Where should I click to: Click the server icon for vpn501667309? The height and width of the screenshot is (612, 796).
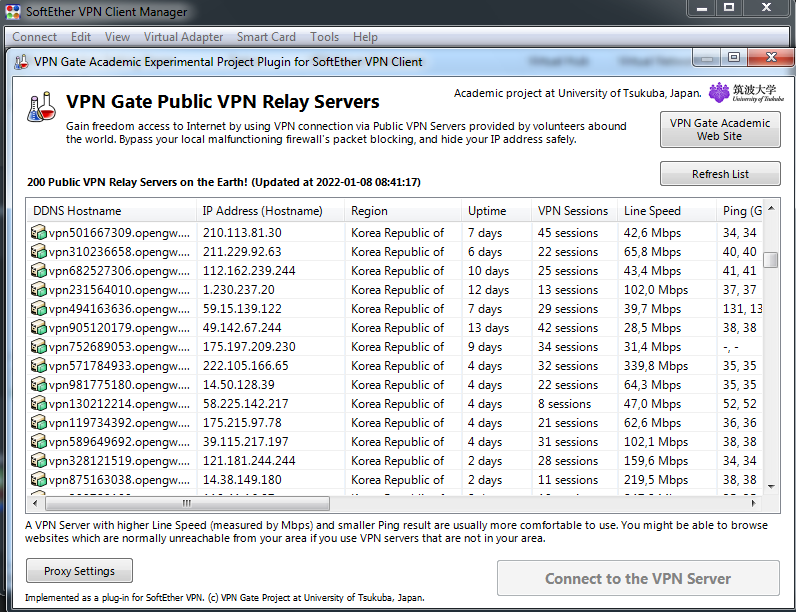tap(39, 233)
